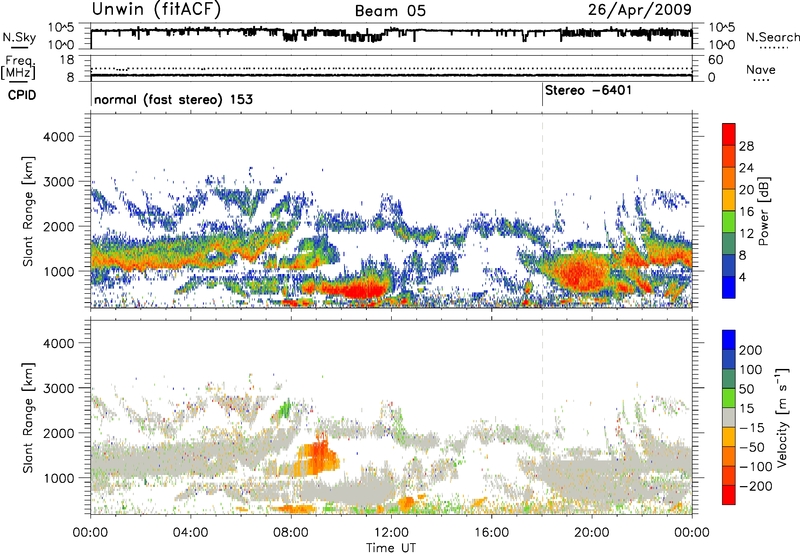Click the "CPID" row label

[x=22, y=95]
